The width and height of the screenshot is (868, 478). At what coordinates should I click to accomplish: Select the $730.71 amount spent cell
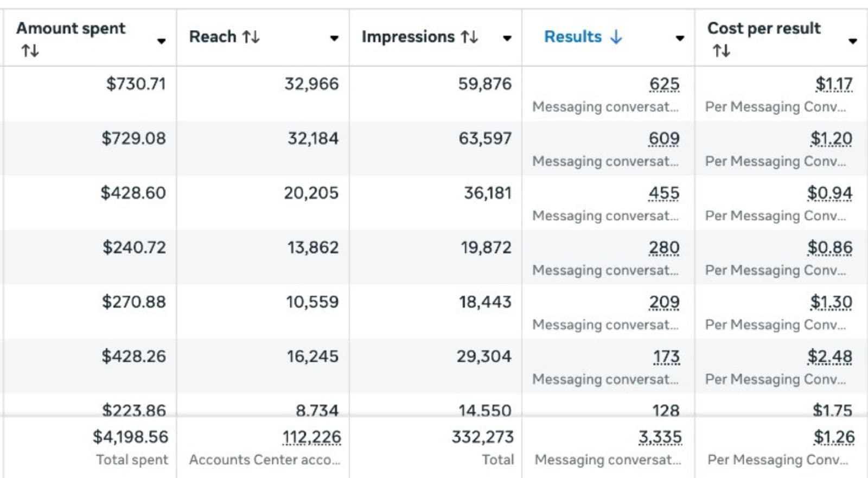tap(136, 84)
